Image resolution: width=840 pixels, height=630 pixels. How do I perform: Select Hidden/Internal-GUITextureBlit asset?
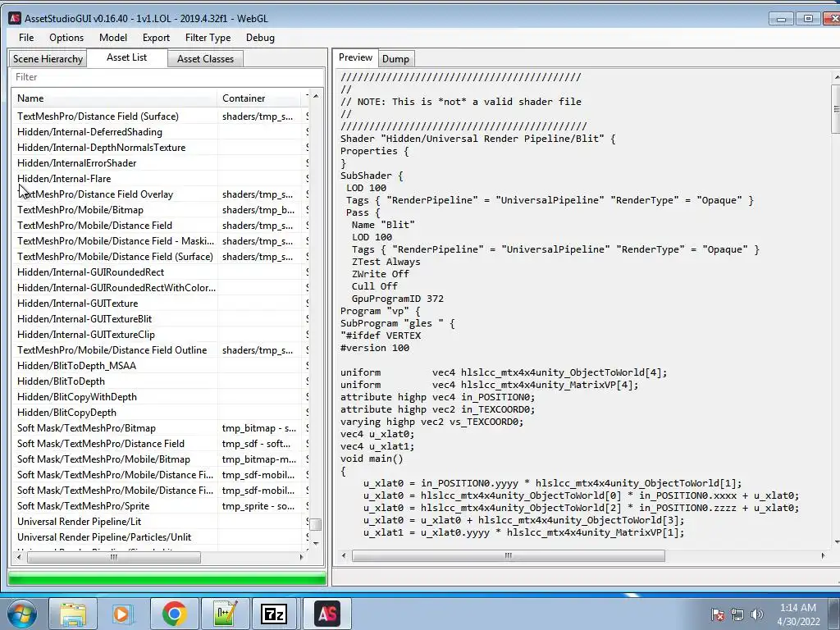160,319
